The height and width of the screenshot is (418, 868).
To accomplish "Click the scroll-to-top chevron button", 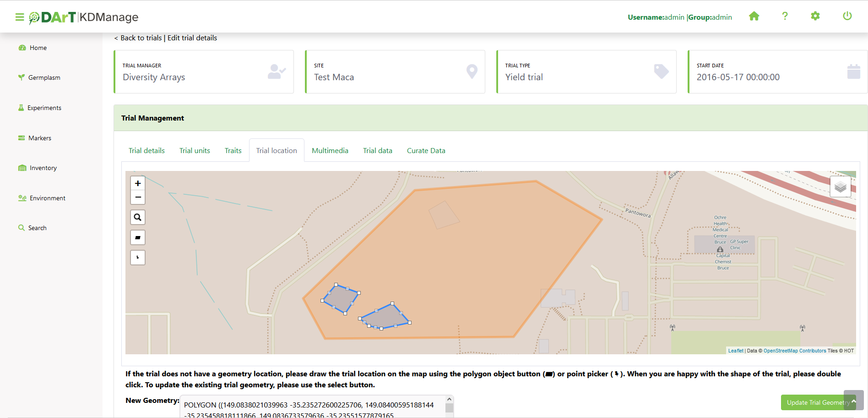I will tap(854, 401).
